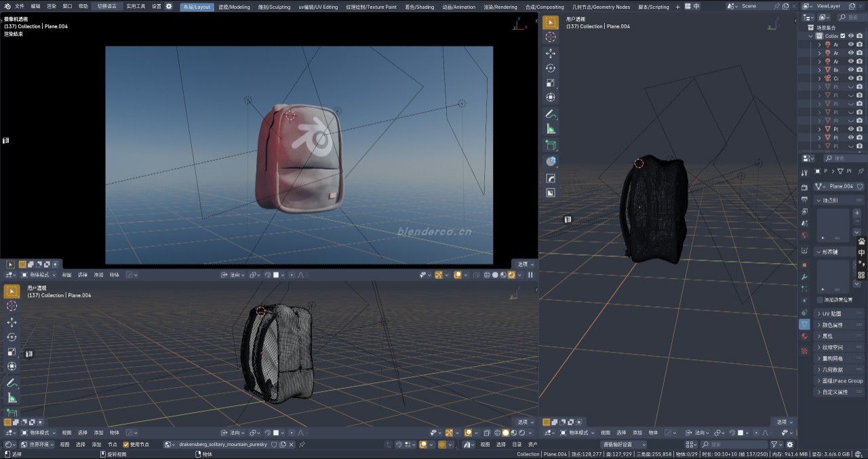Image resolution: width=868 pixels, height=459 pixels.
Task: Select the Scale tool in the right viewport toolbar
Action: (x=551, y=83)
